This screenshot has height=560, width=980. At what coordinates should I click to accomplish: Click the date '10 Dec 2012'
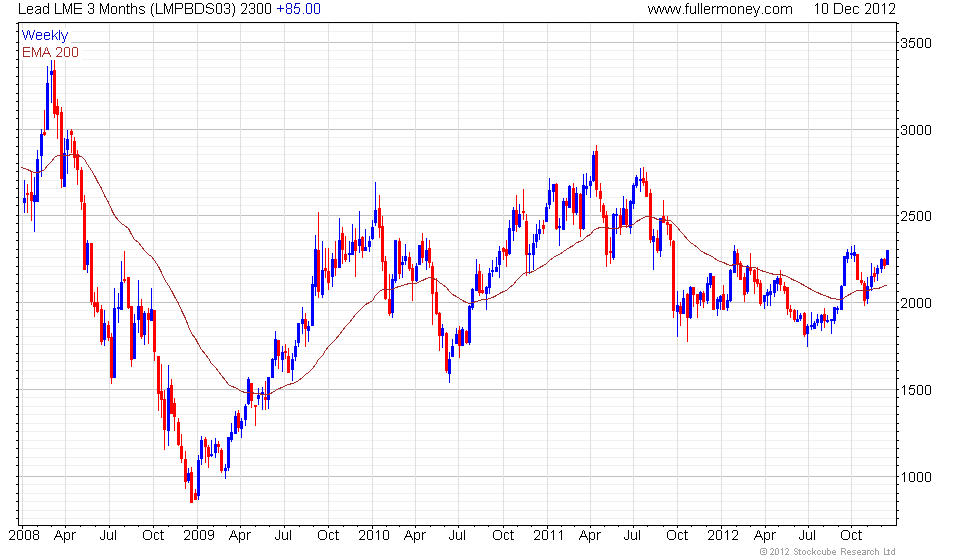coord(854,9)
